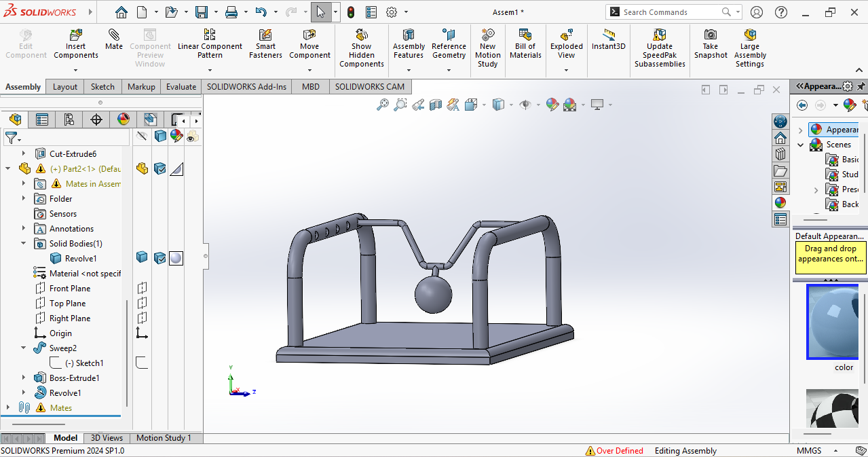
Task: Collapse the Scenes tree in Appearances
Action: (800, 145)
